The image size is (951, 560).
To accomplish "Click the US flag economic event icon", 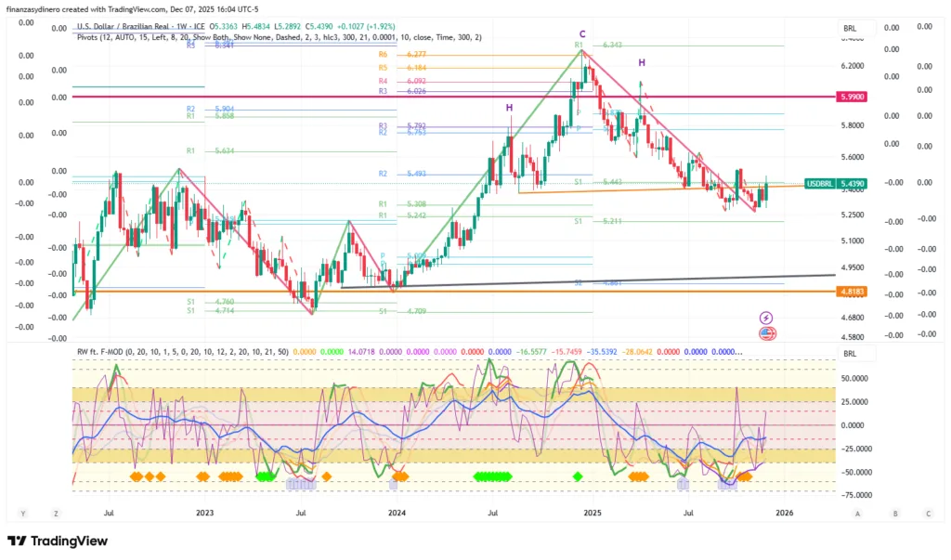I will pos(766,332).
